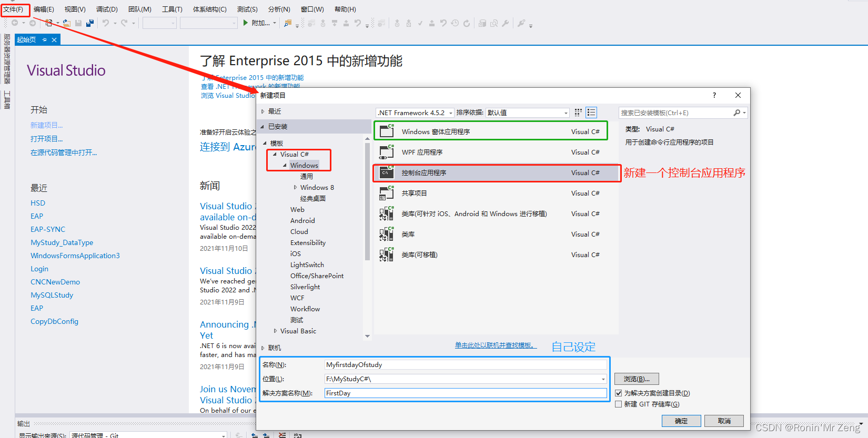Click the save toolbar icon

point(78,23)
